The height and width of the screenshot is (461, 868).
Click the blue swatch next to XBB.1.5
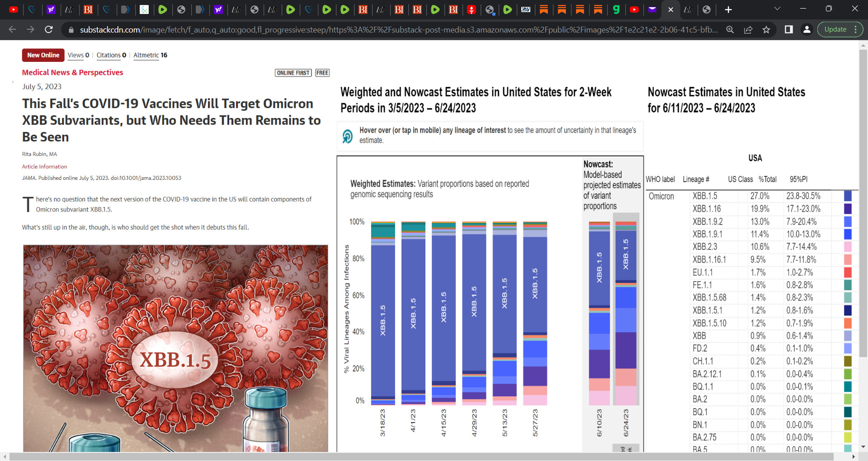(x=848, y=196)
